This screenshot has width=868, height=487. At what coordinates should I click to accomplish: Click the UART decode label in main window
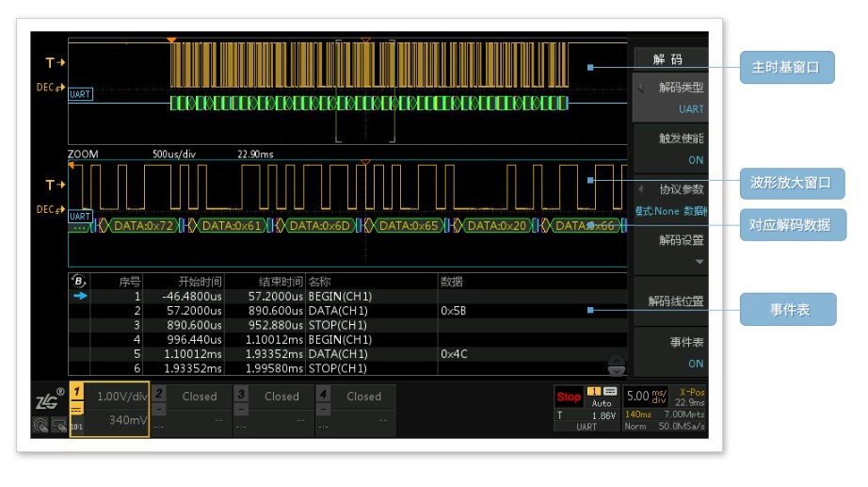coord(81,95)
